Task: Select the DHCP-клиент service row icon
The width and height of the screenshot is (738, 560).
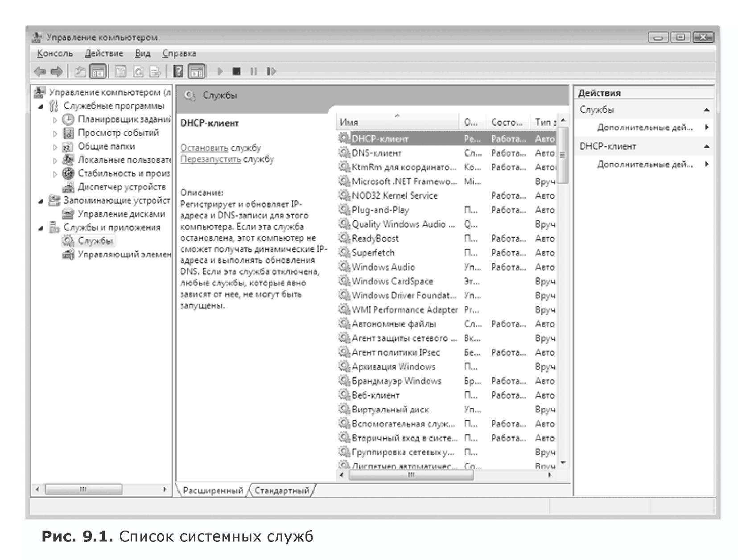Action: (344, 138)
